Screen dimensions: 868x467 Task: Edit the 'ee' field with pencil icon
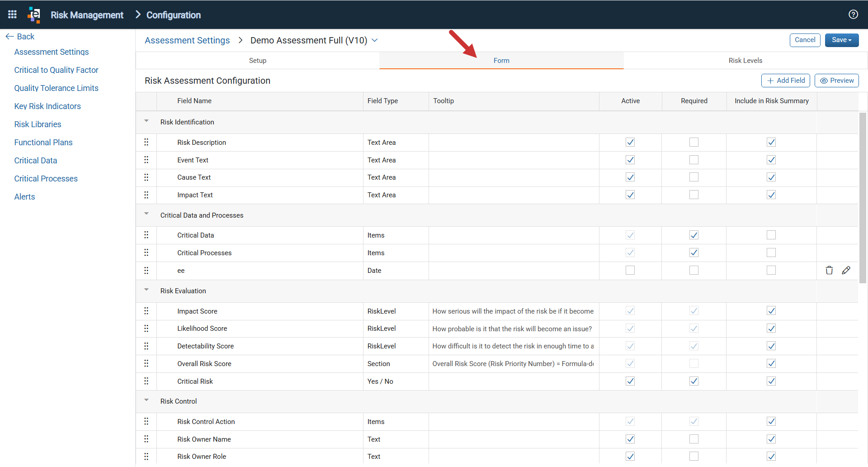846,270
